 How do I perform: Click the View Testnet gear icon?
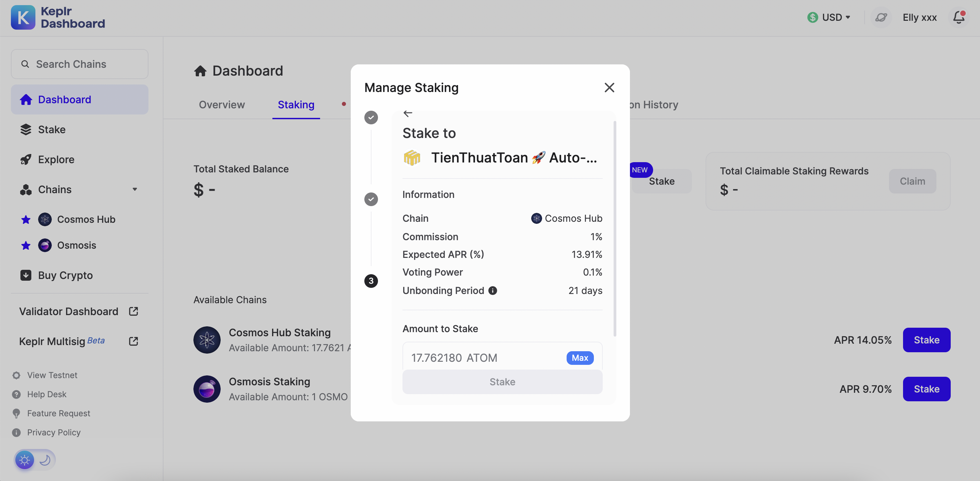tap(16, 375)
